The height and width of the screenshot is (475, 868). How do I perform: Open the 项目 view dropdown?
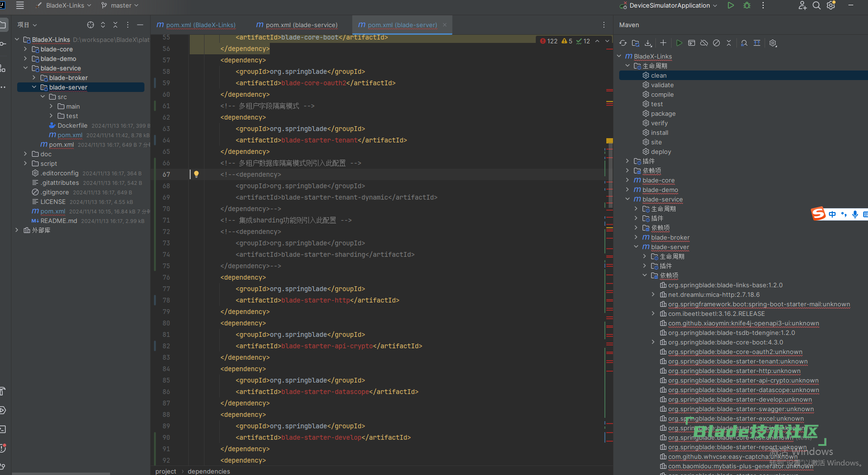pos(27,25)
